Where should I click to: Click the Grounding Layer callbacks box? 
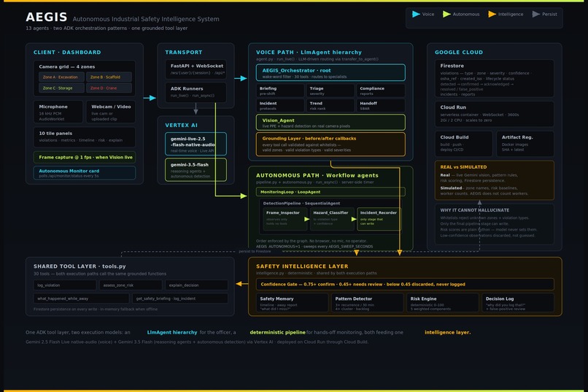pos(330,144)
